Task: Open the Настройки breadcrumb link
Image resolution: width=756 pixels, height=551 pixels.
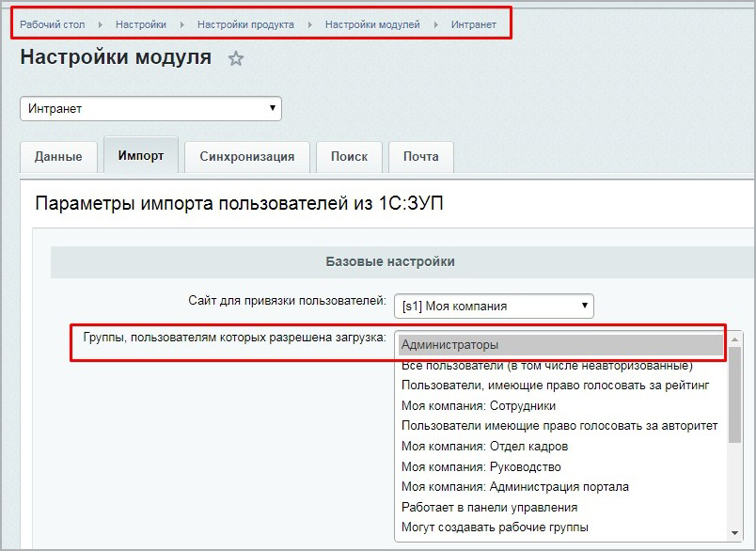Action: 141,24
